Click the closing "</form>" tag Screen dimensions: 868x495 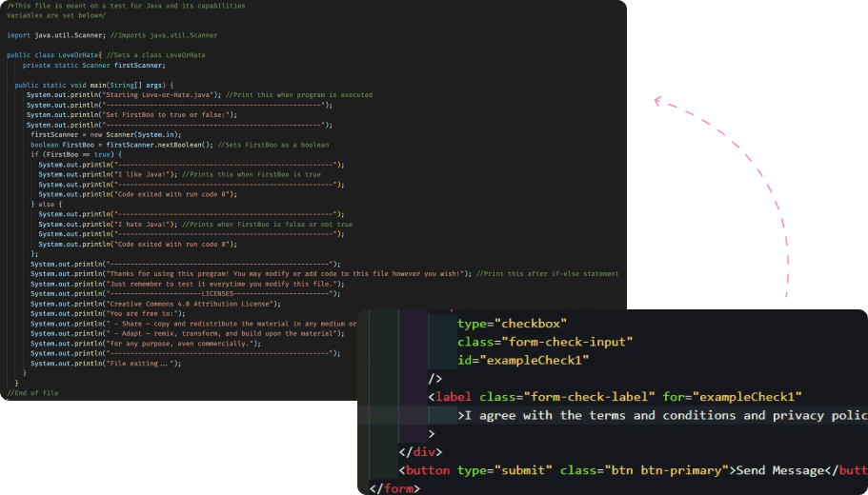point(394,488)
